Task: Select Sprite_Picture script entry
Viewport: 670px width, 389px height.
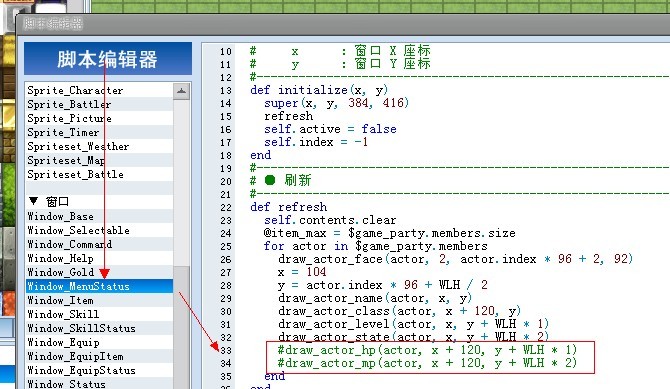Action: tap(99, 118)
